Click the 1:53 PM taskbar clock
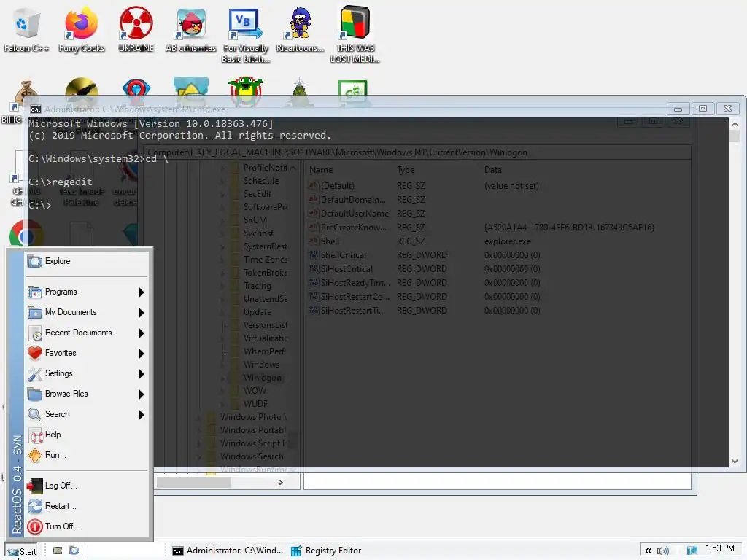Screen dimensions: 747x560 tap(719, 548)
